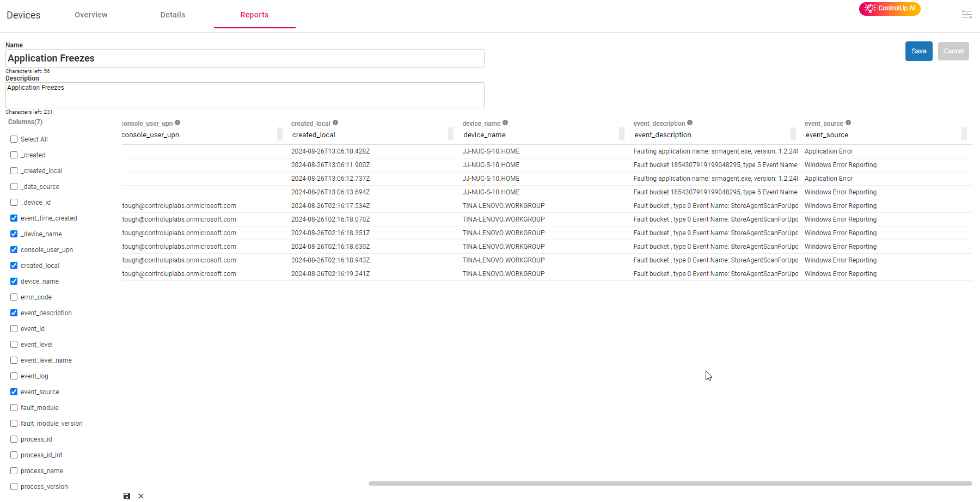
Task: Click the Description text area
Action: [245, 95]
